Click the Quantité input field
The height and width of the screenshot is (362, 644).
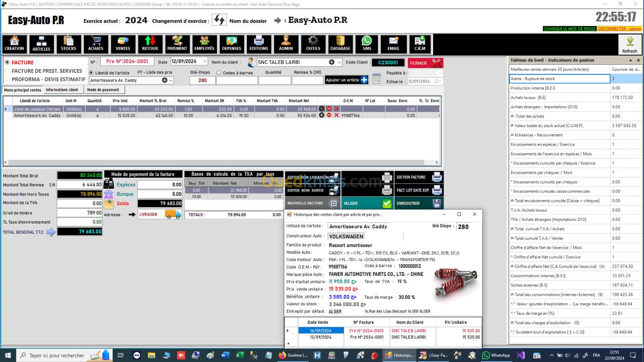274,80
